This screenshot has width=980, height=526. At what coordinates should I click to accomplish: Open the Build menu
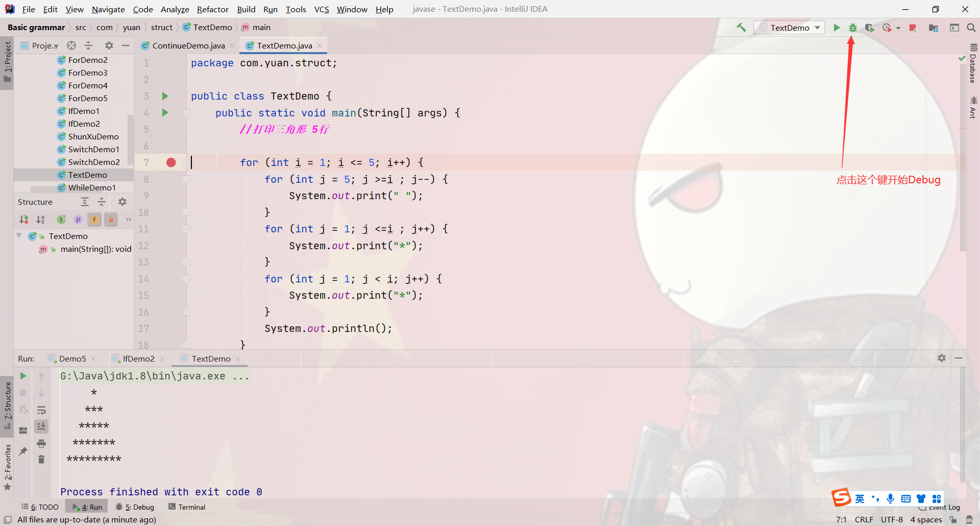246,9
